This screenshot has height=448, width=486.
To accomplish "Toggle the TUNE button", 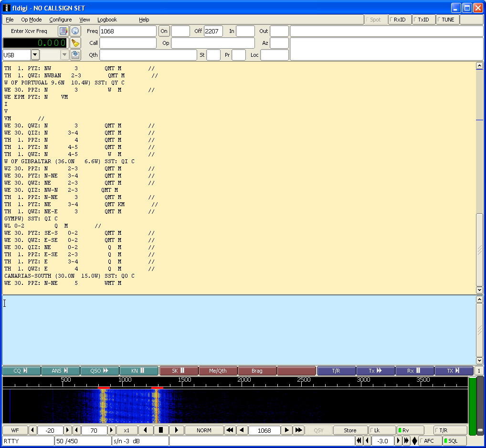I will click(447, 20).
